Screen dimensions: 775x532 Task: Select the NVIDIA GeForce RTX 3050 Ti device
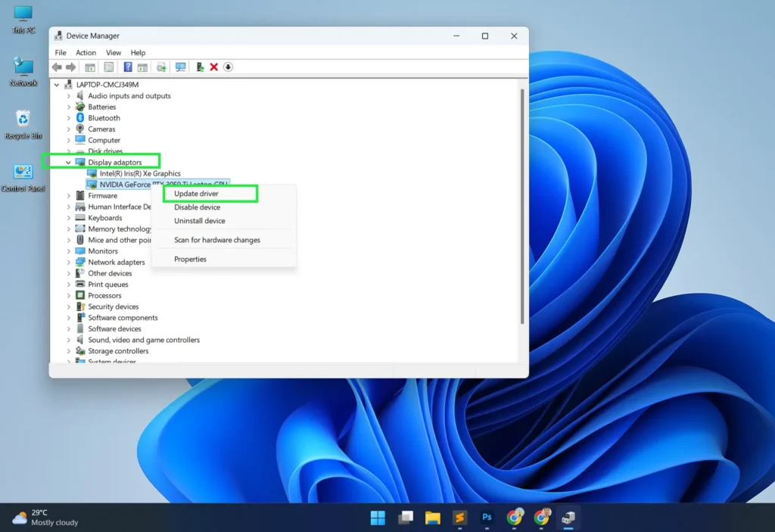(x=157, y=184)
